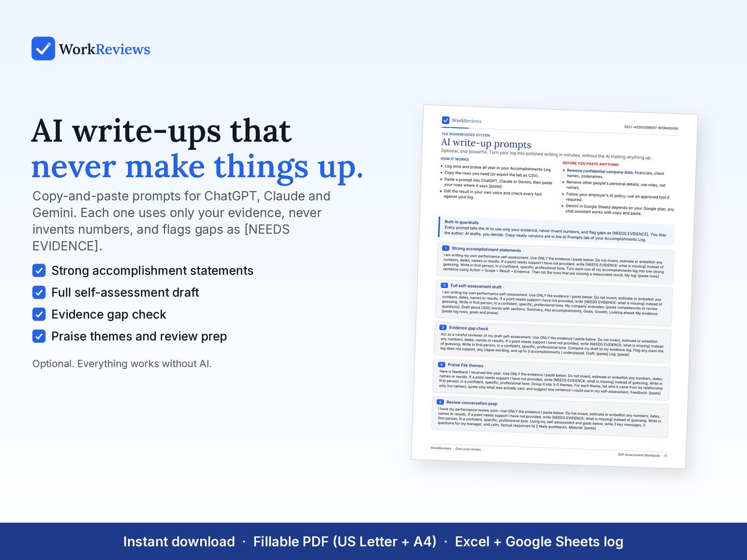747x560 pixels.
Task: Click the blue WorkReviews checkmark logo icon at top-left
Action: coord(43,49)
